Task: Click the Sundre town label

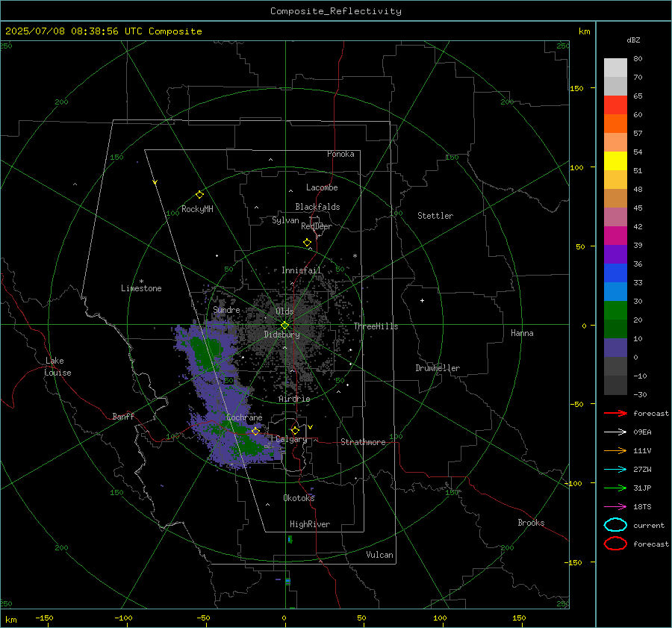Action: (x=226, y=309)
